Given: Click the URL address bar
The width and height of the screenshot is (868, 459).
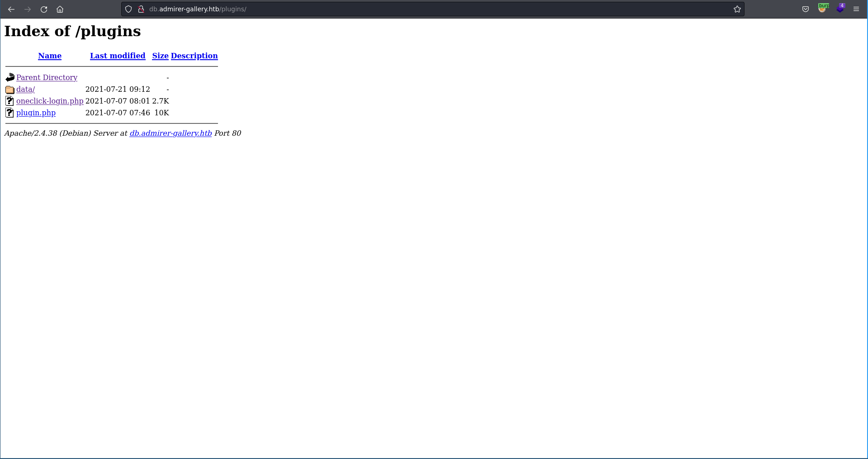Looking at the screenshot, I should click(407, 9).
